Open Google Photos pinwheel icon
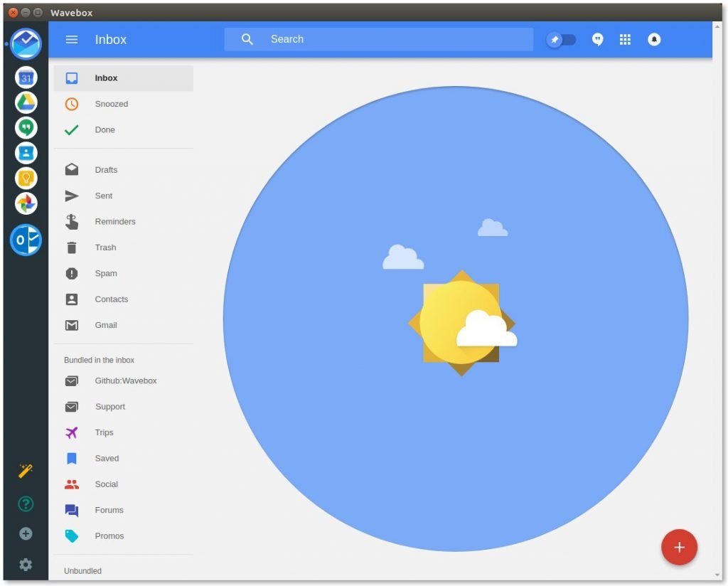Image resolution: width=728 pixels, height=586 pixels. 26,204
